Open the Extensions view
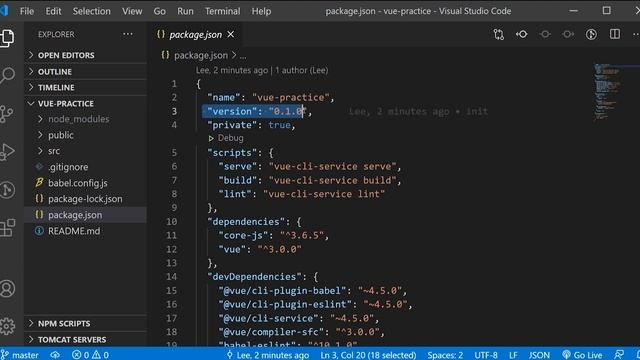 click(x=7, y=227)
